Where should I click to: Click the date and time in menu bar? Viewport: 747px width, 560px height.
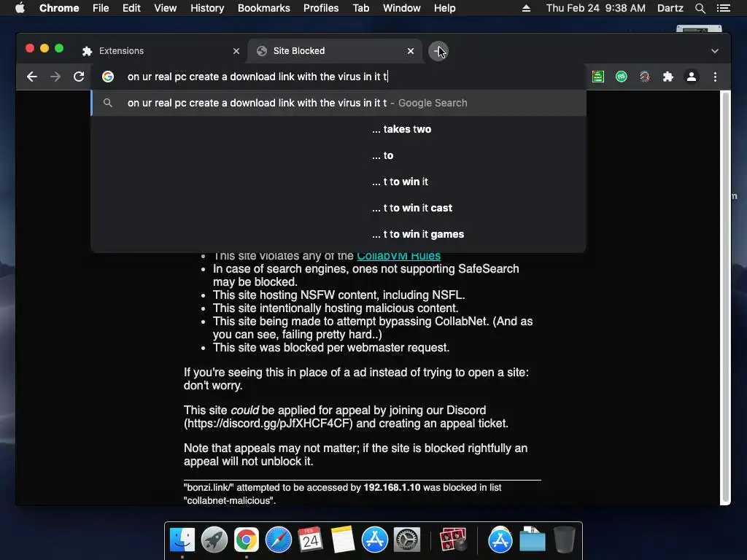[595, 8]
